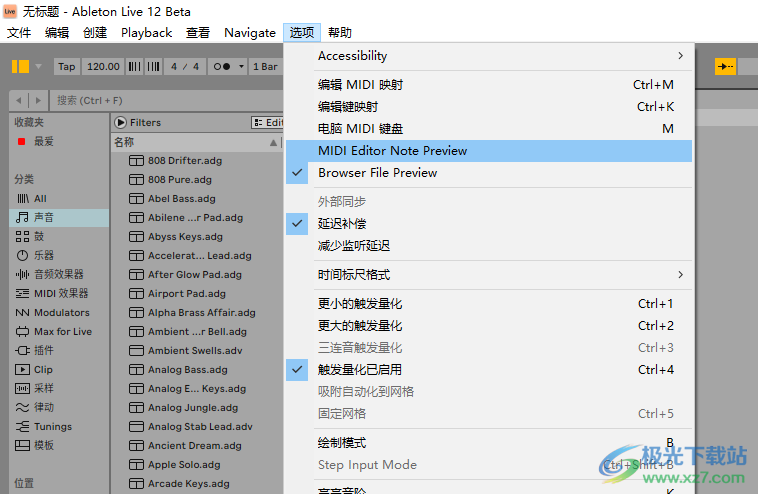Toggle 减少监听延迟 option
Screen dimensions: 758x494
[489, 246]
